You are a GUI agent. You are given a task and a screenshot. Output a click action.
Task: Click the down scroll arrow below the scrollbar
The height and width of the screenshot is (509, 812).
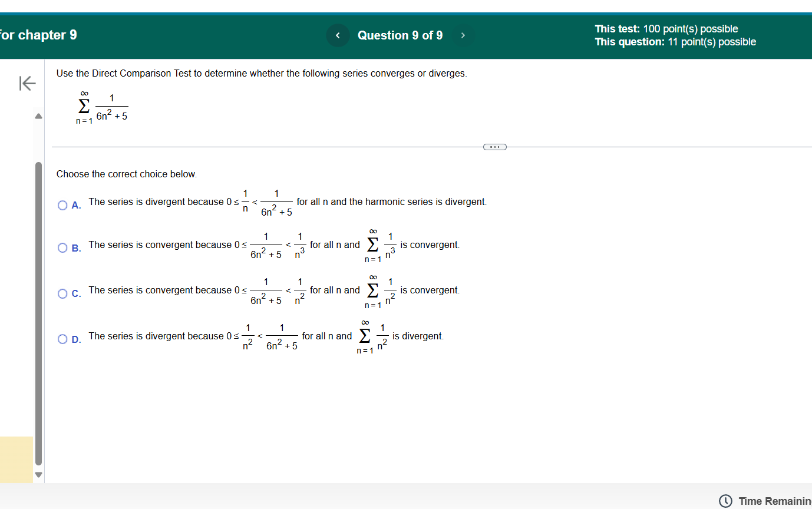[38, 474]
